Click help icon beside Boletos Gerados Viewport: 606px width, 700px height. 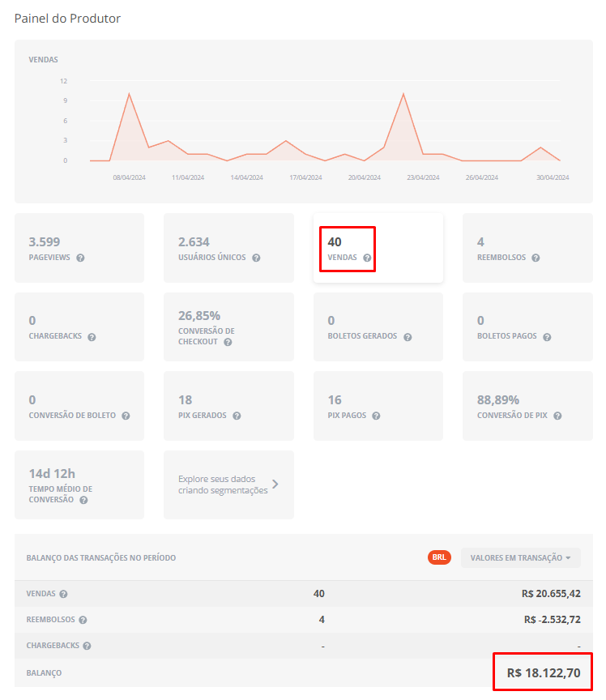[408, 337]
